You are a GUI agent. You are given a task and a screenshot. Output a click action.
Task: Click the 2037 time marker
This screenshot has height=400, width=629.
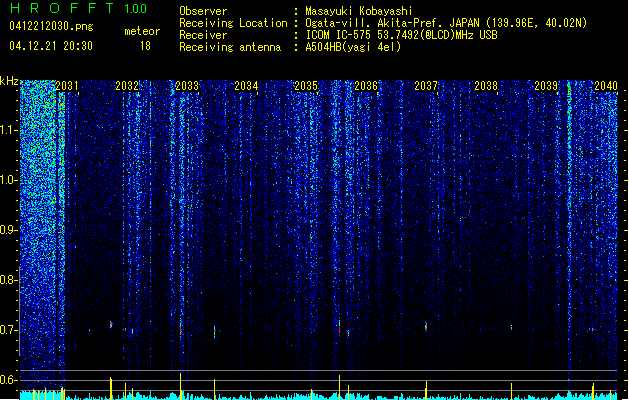point(426,86)
